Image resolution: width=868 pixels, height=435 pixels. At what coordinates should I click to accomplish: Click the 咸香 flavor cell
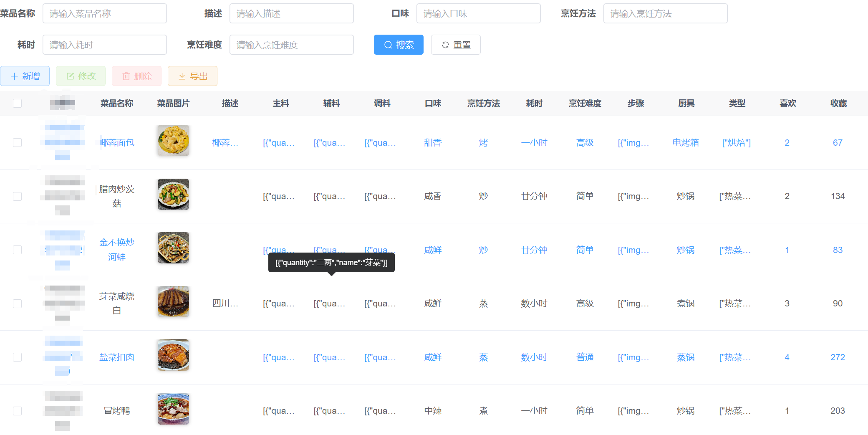pyautogui.click(x=433, y=196)
